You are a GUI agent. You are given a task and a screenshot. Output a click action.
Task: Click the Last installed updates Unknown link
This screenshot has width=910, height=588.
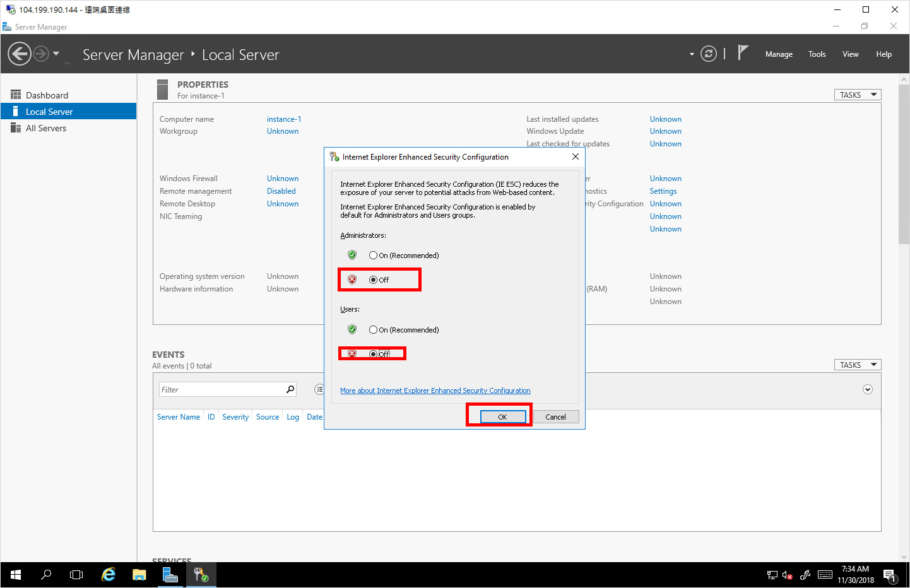[666, 119]
